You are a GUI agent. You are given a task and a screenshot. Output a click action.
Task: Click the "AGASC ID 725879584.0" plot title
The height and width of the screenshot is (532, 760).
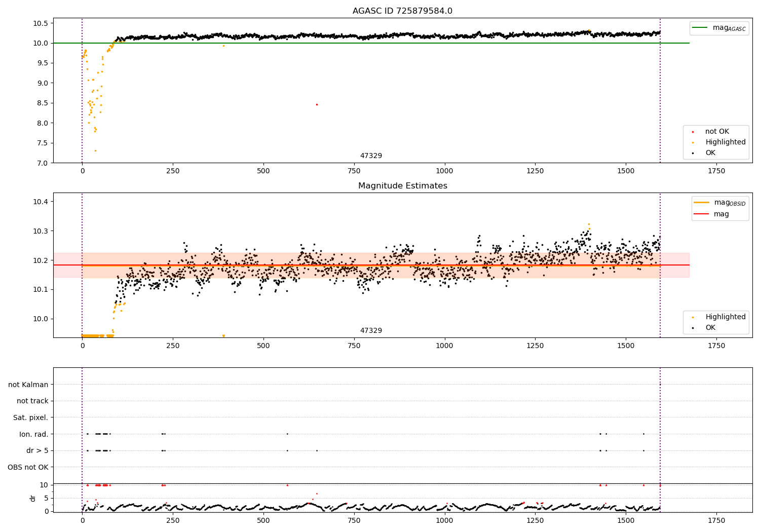[x=402, y=11]
